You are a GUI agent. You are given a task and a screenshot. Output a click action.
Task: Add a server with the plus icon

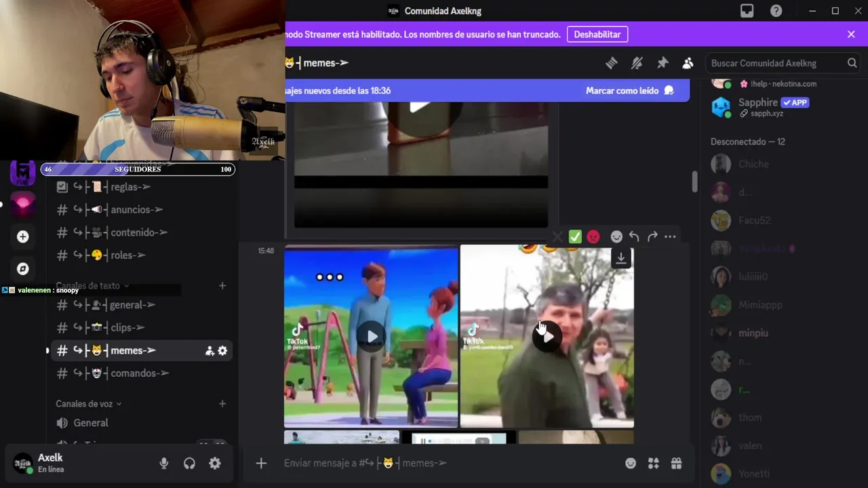point(22,237)
